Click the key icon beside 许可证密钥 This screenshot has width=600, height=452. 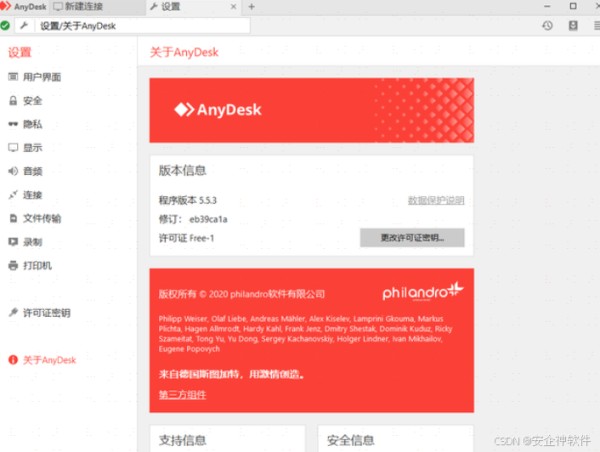click(x=13, y=312)
